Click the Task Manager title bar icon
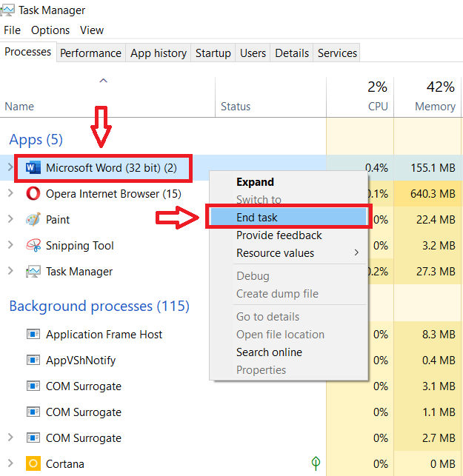Viewport: 463px width, 476px height. point(7,10)
